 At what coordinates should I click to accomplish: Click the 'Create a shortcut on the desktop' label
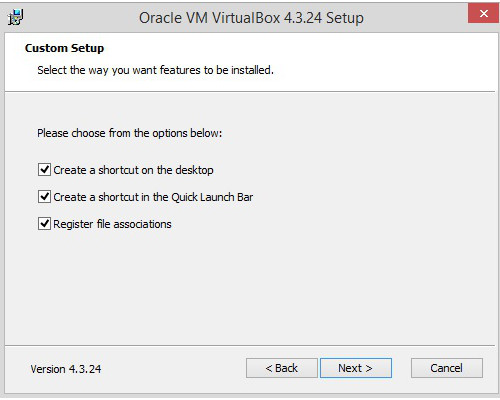coord(133,170)
